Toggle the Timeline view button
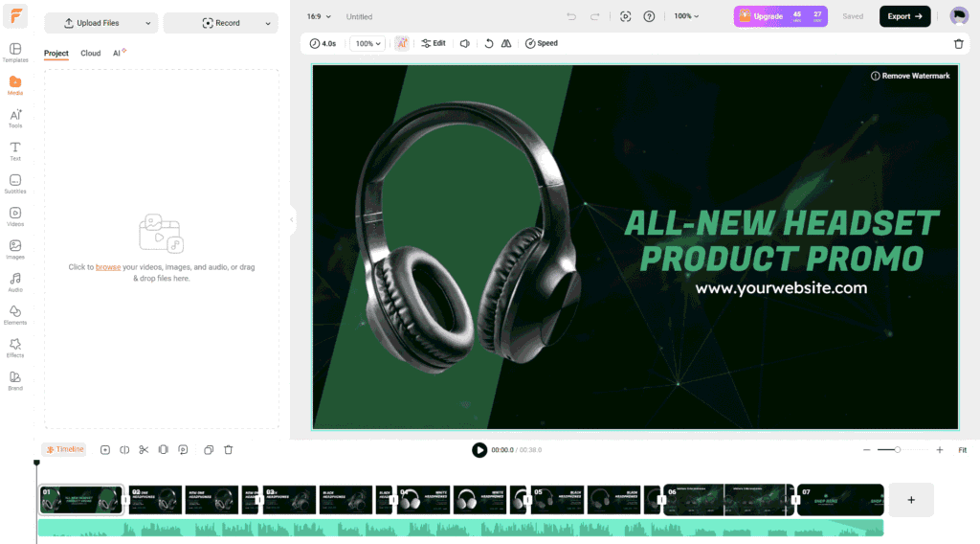980x544 pixels. coord(64,449)
